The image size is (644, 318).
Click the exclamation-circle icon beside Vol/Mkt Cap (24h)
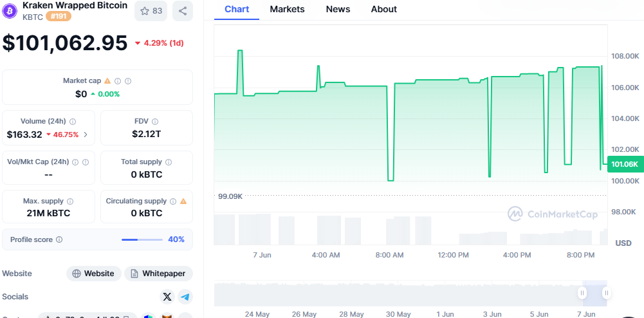(x=86, y=162)
